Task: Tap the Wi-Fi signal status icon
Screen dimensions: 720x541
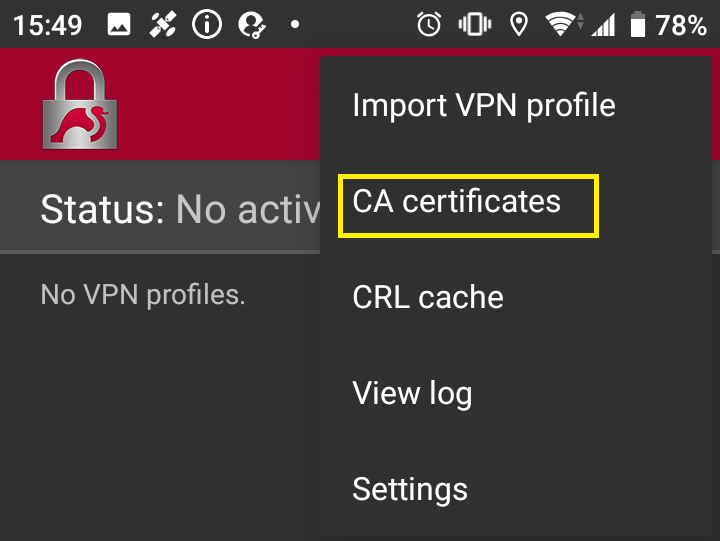Action: click(560, 25)
